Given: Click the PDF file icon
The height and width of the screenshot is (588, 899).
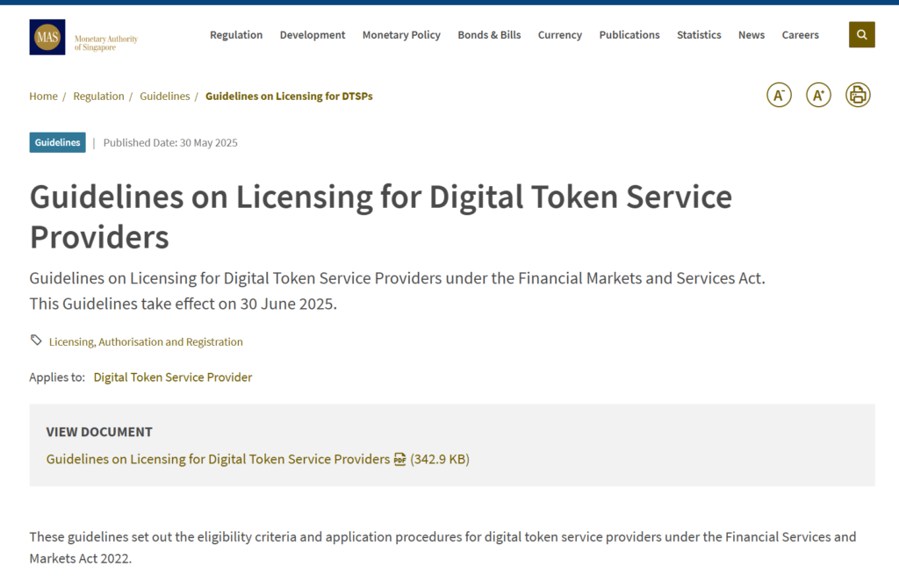Looking at the screenshot, I should 399,459.
